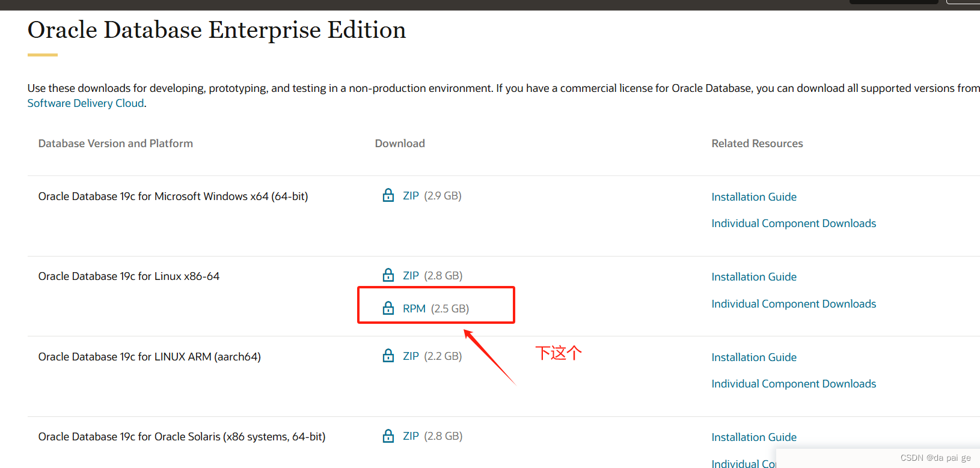The width and height of the screenshot is (980, 468).
Task: Select the Oracle Database Enterprise Edition heading
Action: [217, 30]
